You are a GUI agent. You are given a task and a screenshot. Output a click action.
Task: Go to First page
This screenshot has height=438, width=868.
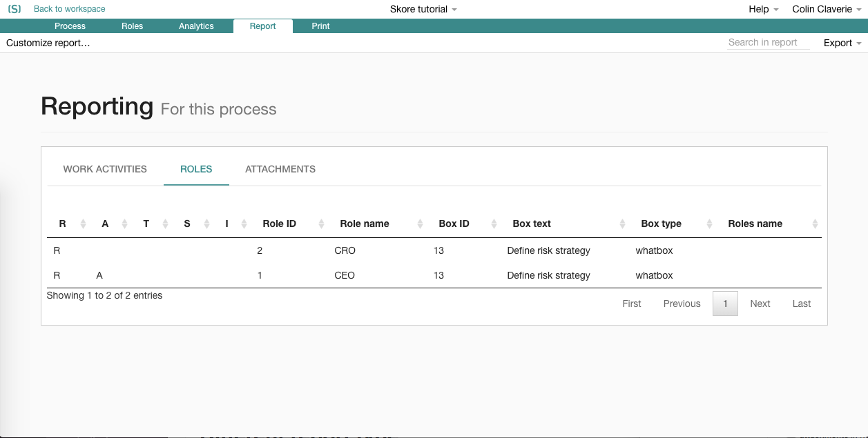[632, 303]
